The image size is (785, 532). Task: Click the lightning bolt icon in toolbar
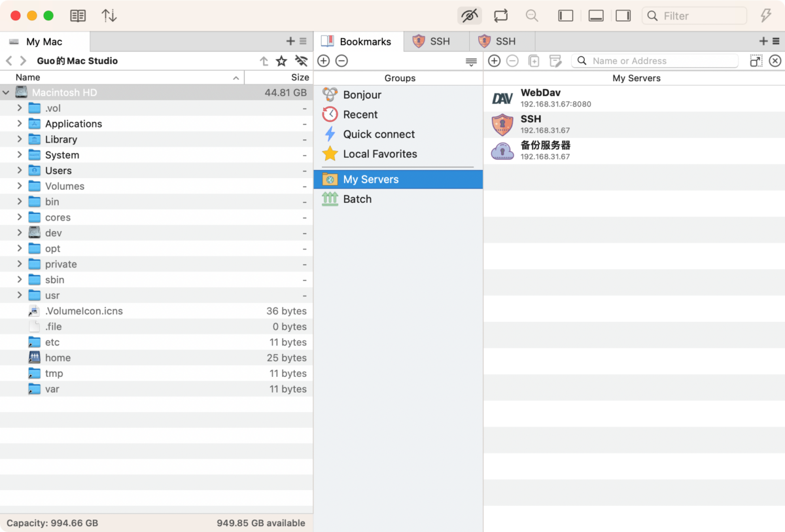pos(765,16)
